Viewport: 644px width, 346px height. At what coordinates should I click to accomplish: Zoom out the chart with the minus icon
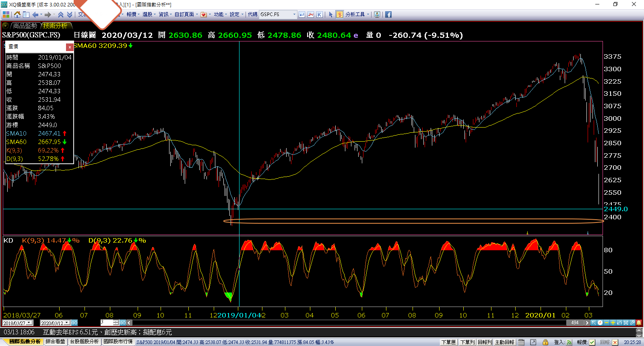coord(607,323)
